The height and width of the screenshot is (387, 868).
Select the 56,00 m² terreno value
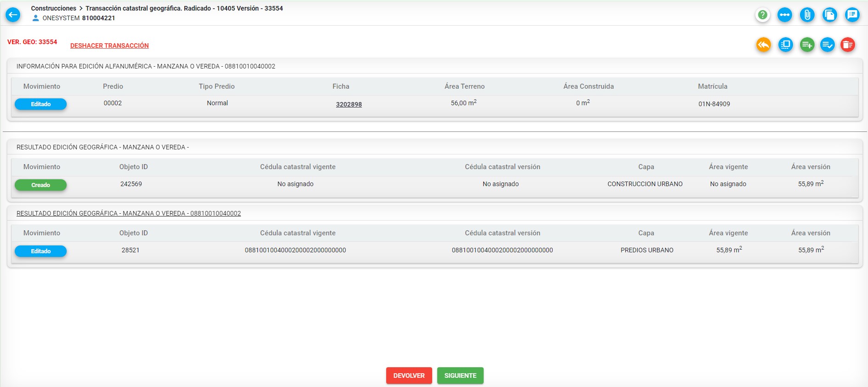point(463,103)
